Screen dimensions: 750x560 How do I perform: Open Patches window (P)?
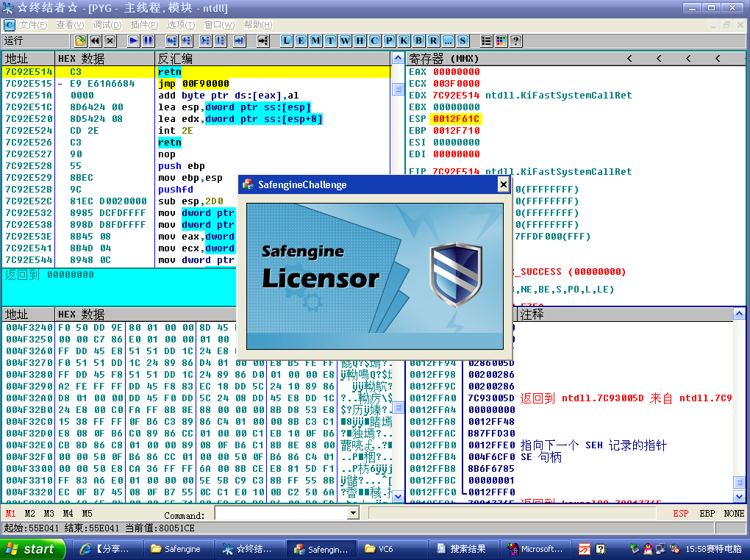pos(390,40)
